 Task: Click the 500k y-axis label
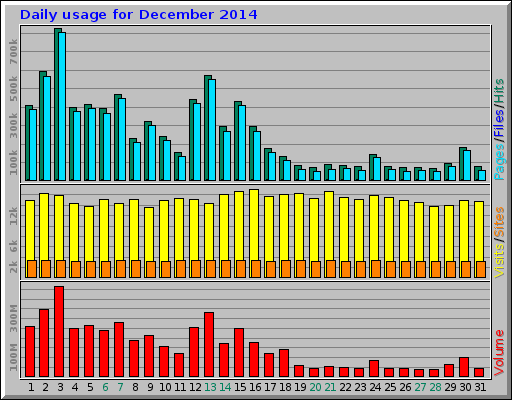pos(13,89)
